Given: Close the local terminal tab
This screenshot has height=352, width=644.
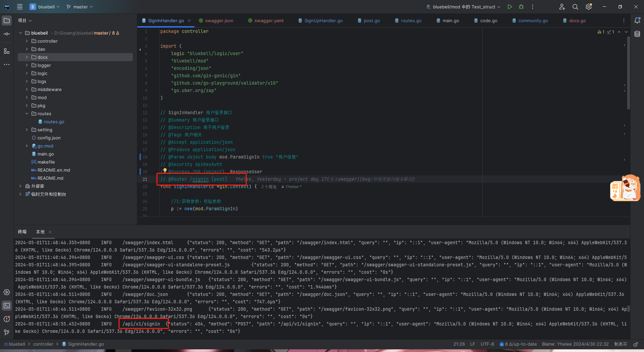Looking at the screenshot, I should (50, 232).
